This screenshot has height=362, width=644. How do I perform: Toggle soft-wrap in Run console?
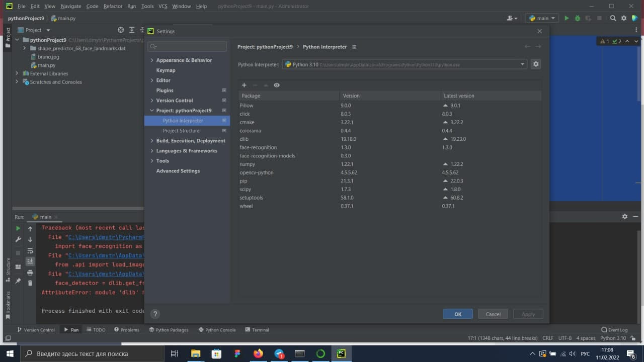(30, 250)
